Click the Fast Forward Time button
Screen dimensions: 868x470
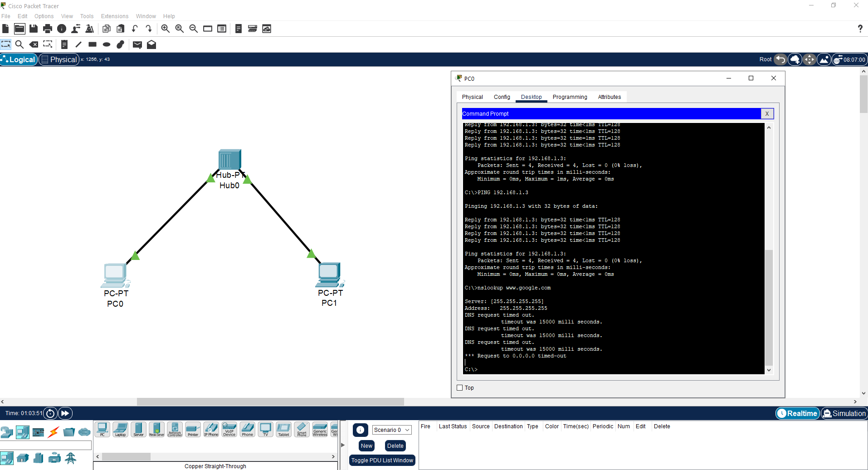tap(65, 413)
